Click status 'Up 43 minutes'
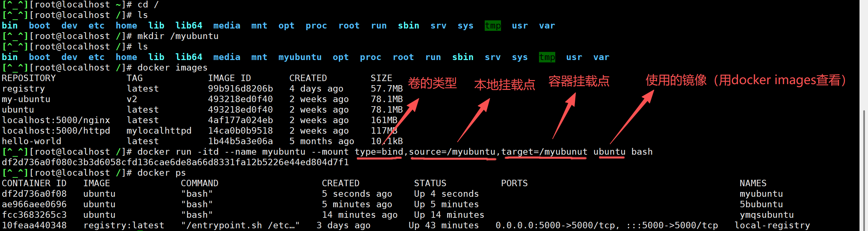 (444, 226)
